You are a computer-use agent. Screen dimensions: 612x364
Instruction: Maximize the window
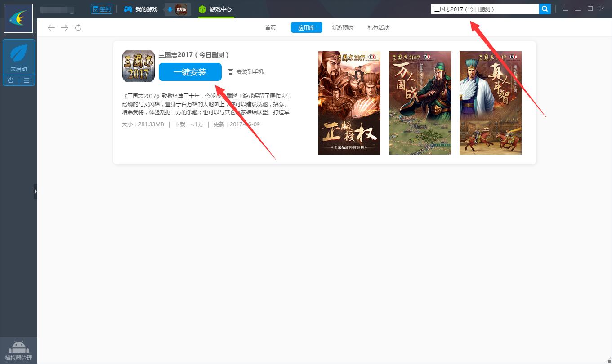coord(590,9)
